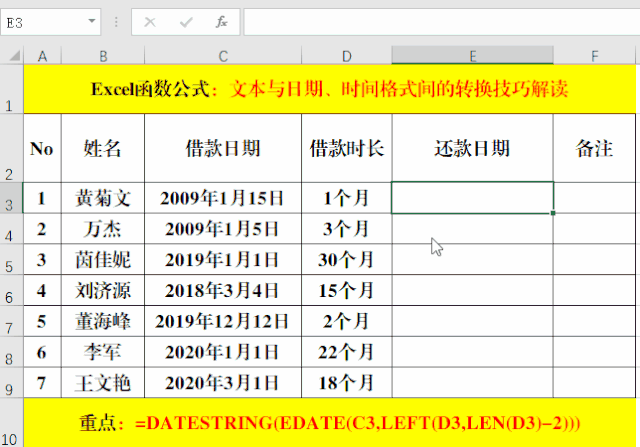Image resolution: width=640 pixels, height=447 pixels.
Task: Select column F header
Action: [x=594, y=56]
